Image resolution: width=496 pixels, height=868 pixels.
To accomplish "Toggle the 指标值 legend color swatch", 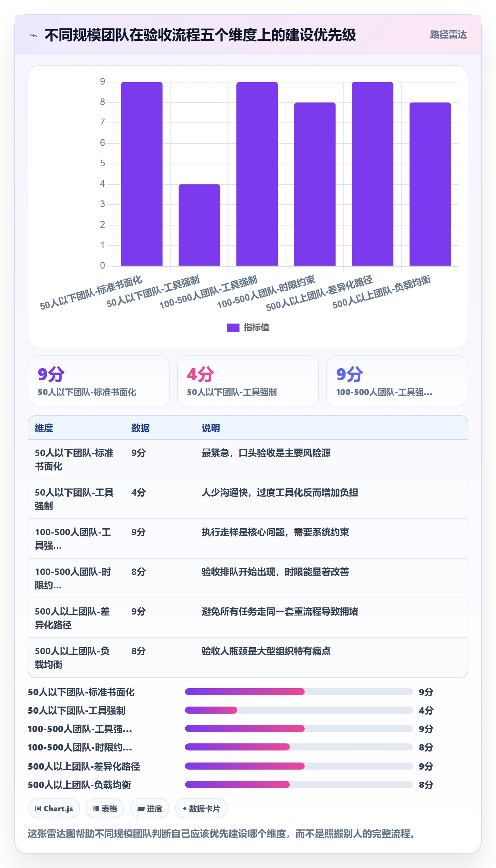I will point(233,328).
